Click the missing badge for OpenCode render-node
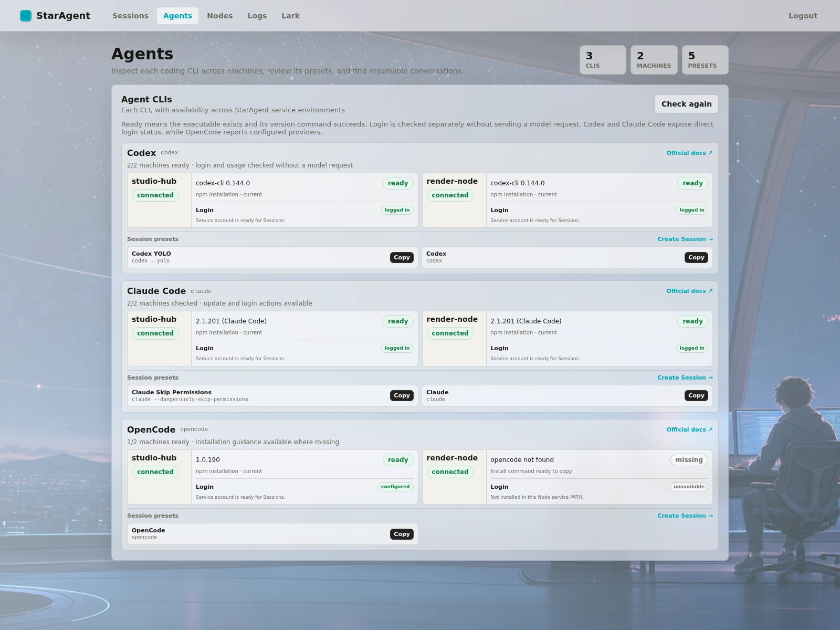840x630 pixels. [x=689, y=460]
